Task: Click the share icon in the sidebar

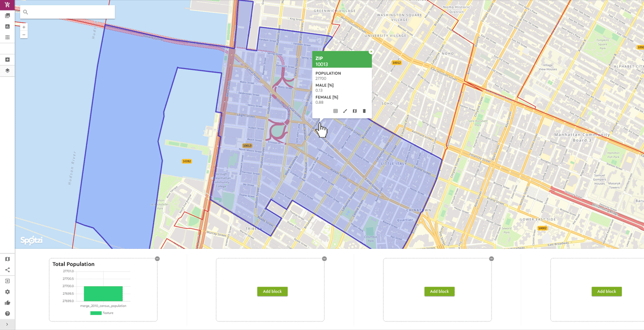Action: click(7, 270)
